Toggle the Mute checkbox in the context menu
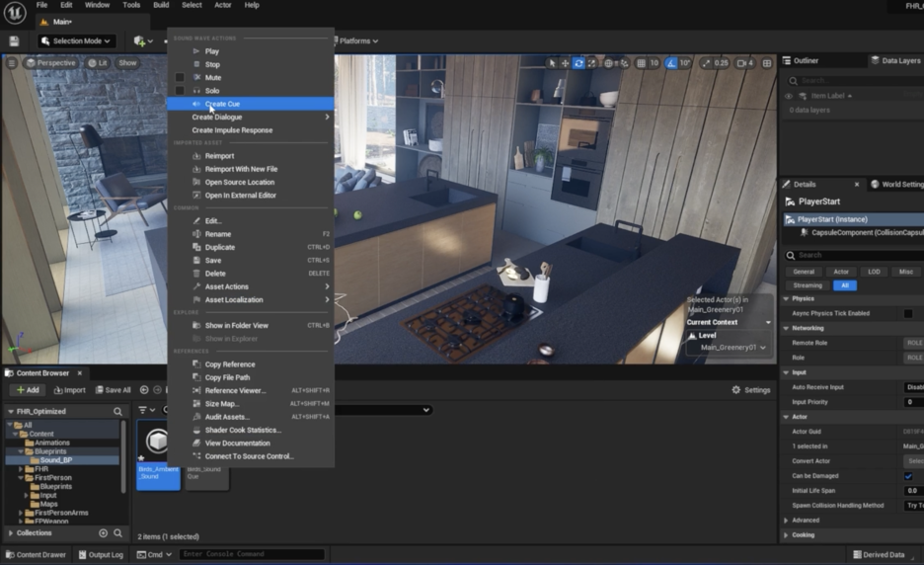 tap(180, 77)
